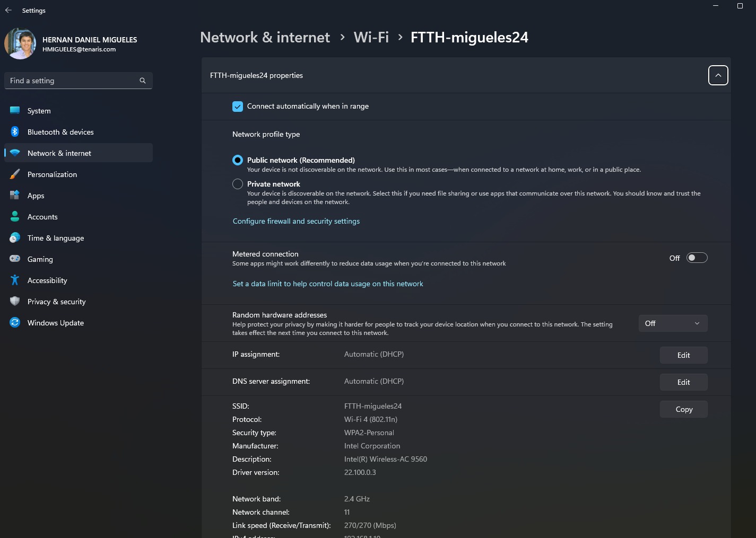Screen dimensions: 756x538
Task: Collapse the FTTH-migueles24 properties section
Action: click(718, 75)
